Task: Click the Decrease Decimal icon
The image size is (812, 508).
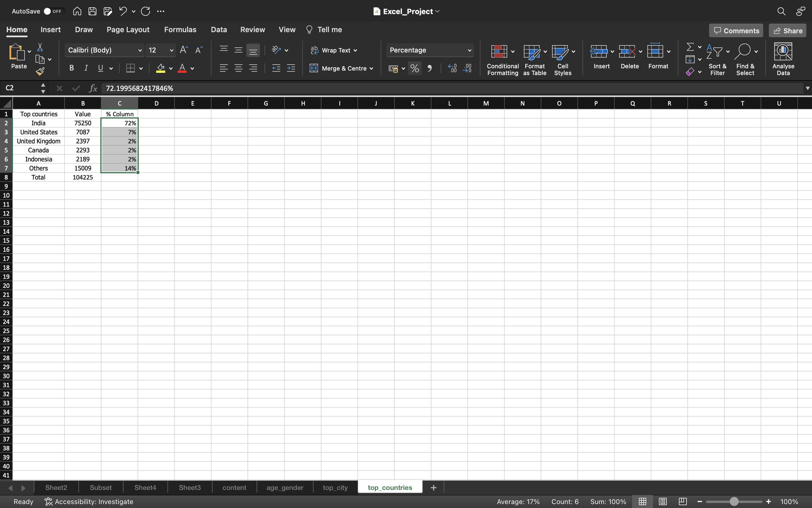Action: pos(467,69)
